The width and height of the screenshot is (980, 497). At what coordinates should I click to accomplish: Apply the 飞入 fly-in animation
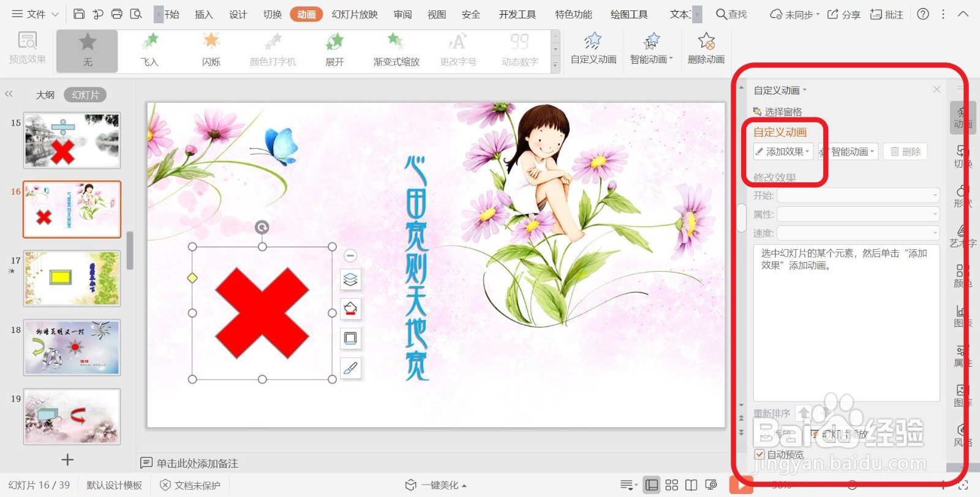coord(149,51)
